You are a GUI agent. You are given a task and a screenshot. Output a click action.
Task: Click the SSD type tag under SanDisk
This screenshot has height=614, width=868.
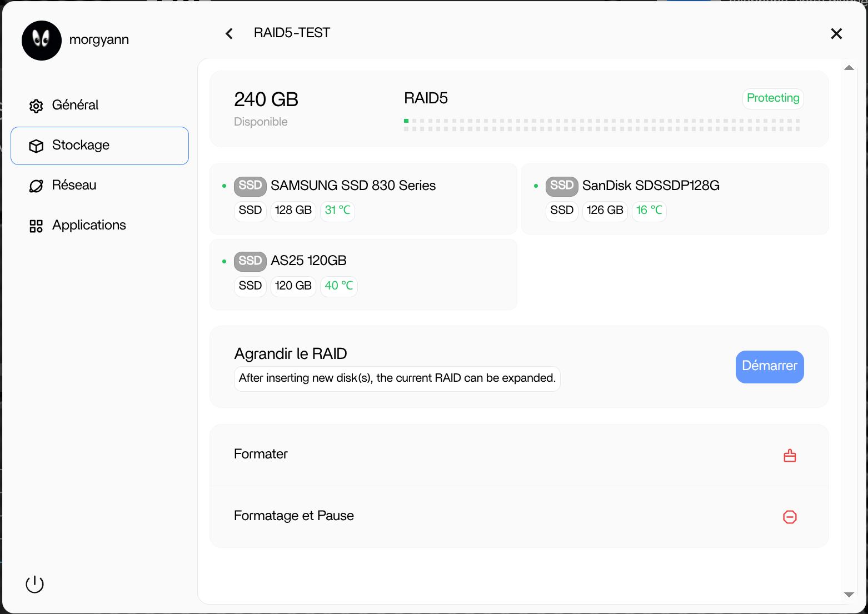(562, 211)
